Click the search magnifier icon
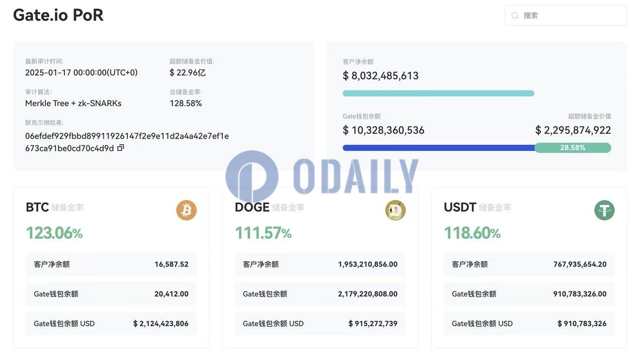644x354 pixels. (515, 16)
